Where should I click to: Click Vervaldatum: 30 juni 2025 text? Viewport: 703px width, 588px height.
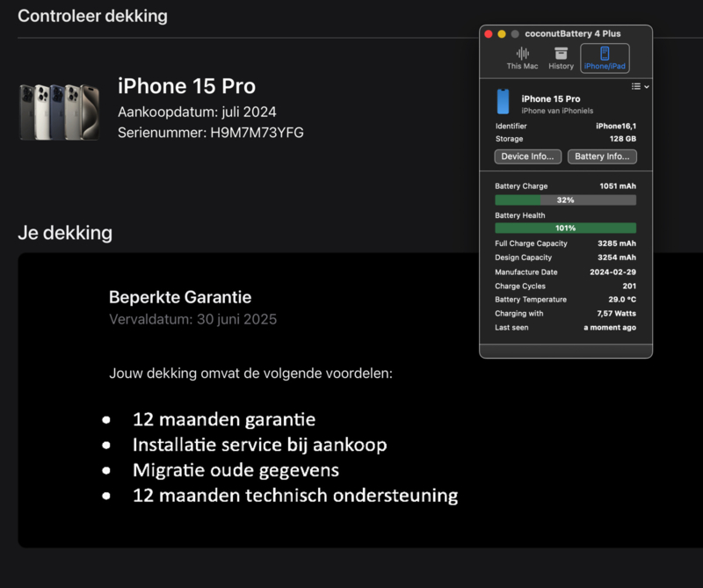pyautogui.click(x=192, y=319)
